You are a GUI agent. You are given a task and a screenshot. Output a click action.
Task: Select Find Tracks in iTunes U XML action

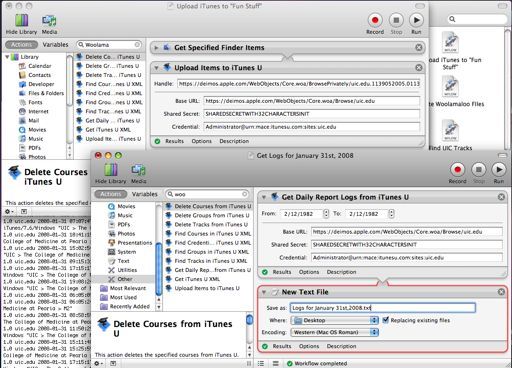click(x=211, y=261)
